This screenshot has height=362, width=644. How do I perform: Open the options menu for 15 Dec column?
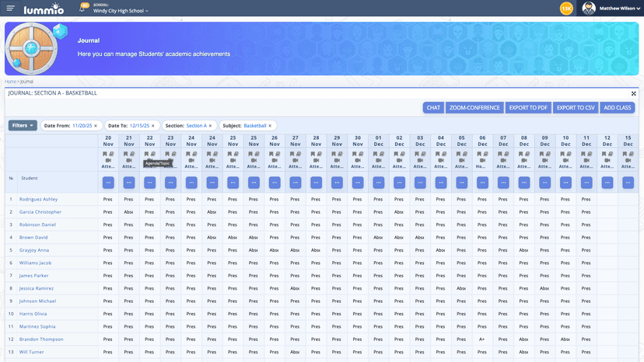tap(628, 183)
